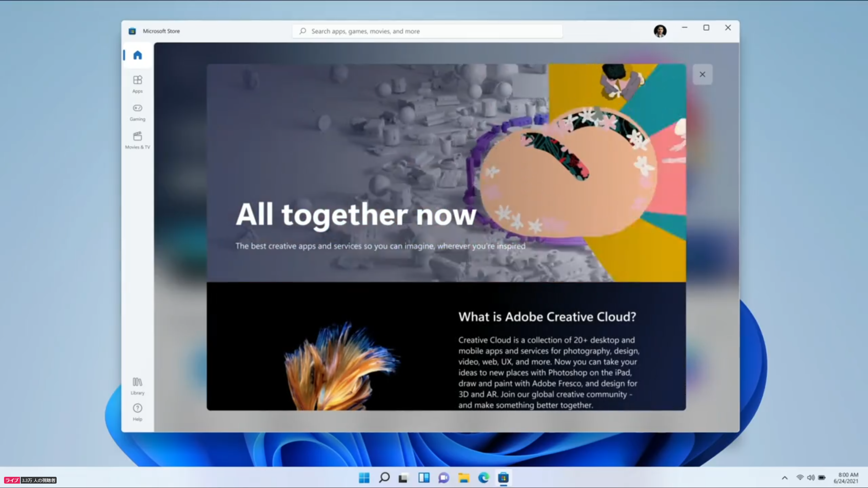Click the search magnifier icon in the search bar
The image size is (868, 488).
coord(302,31)
